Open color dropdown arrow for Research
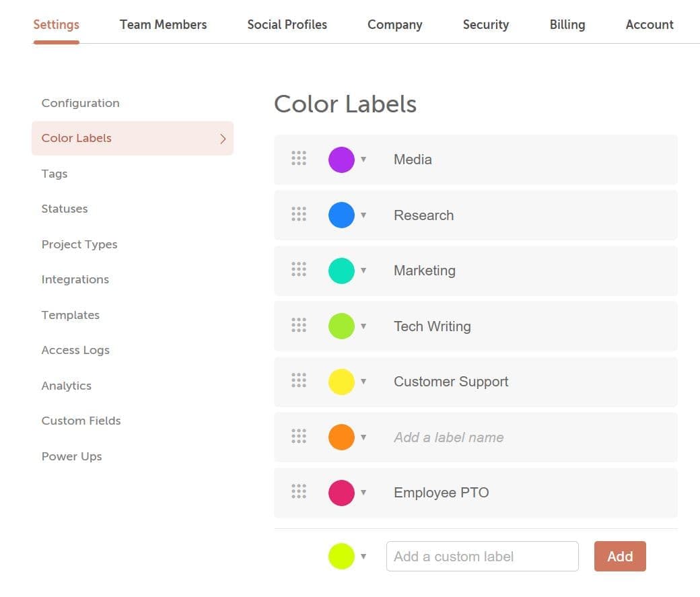Screen dimensions: 700x597 pos(363,215)
